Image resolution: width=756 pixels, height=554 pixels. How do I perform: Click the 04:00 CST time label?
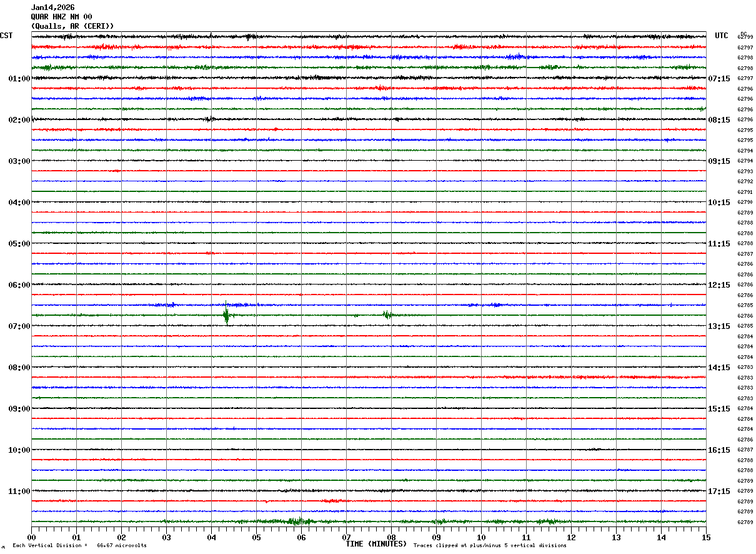pyautogui.click(x=19, y=203)
